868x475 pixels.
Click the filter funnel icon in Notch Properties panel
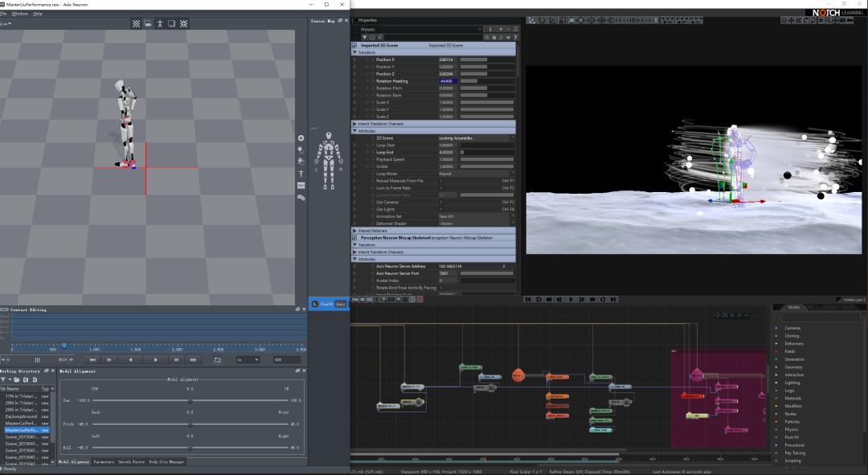(365, 38)
